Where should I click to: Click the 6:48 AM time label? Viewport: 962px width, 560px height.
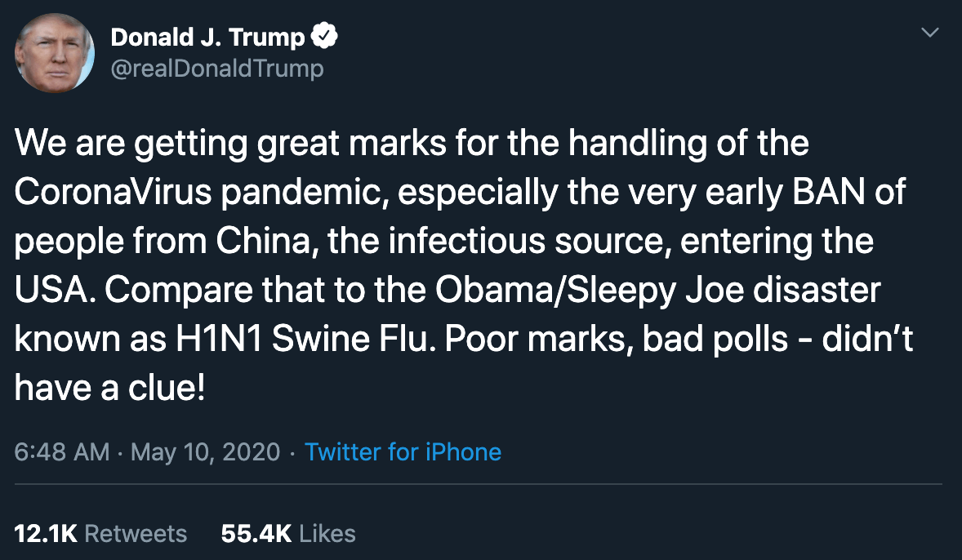click(56, 451)
